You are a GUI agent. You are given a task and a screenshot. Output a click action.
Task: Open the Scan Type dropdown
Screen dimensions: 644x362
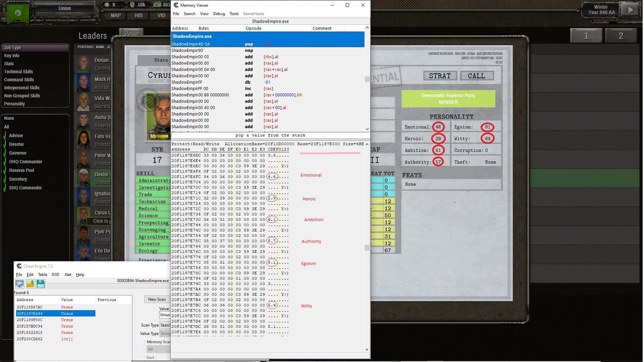[x=165, y=325]
